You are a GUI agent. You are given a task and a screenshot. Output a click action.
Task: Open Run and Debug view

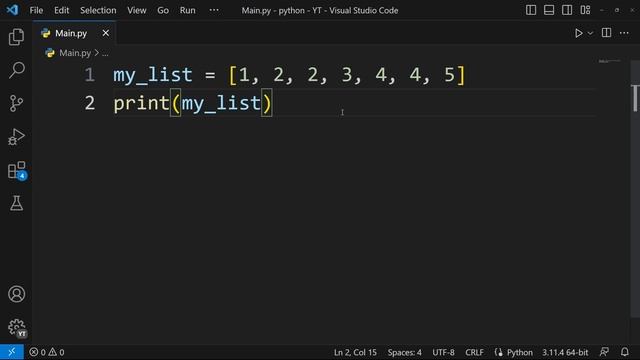click(x=16, y=137)
